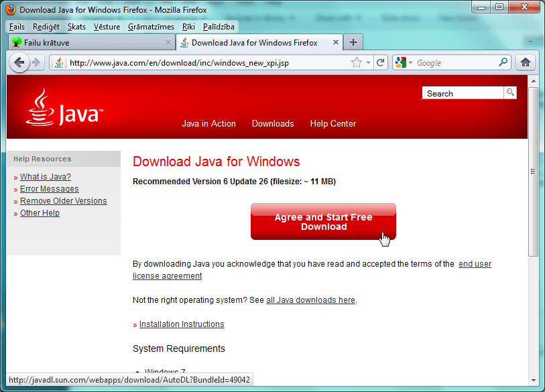Screen dimensions: 545x392
Task: Click the Firefox icon in title bar
Action: (11, 9)
